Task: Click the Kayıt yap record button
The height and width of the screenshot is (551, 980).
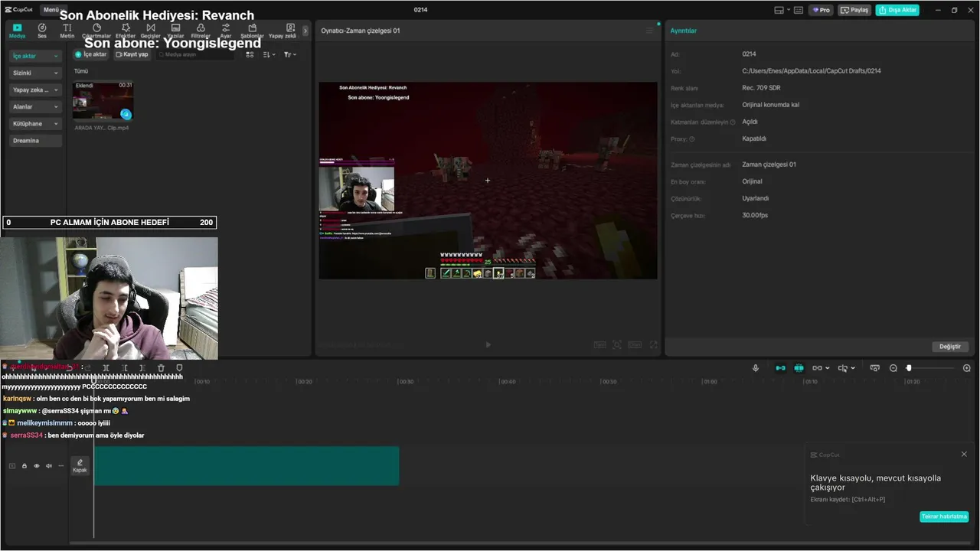Action: pyautogui.click(x=132, y=54)
